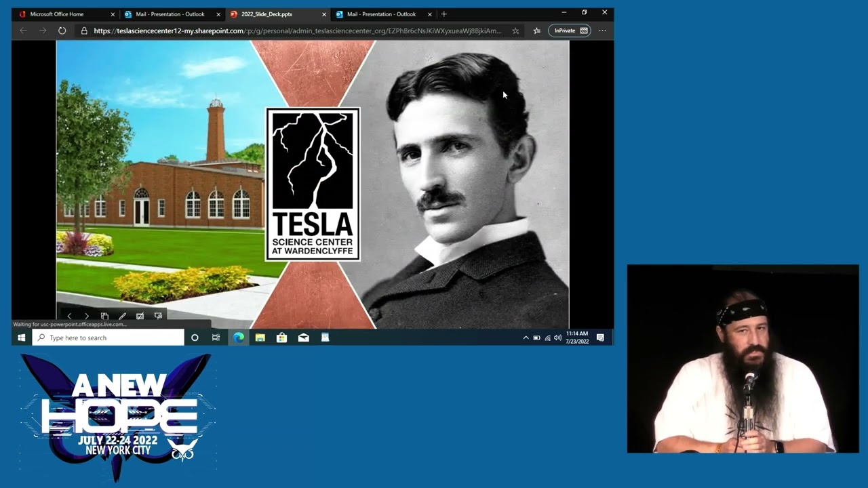Click the InPrivate badge

(x=570, y=30)
